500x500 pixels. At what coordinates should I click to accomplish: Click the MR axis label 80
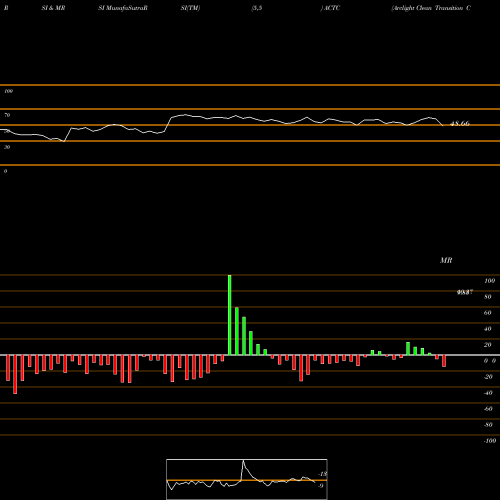[x=488, y=297]
